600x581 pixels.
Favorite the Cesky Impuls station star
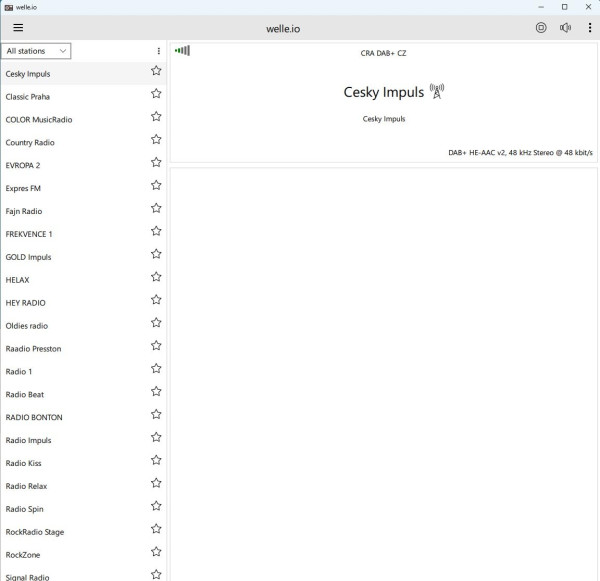(x=156, y=71)
